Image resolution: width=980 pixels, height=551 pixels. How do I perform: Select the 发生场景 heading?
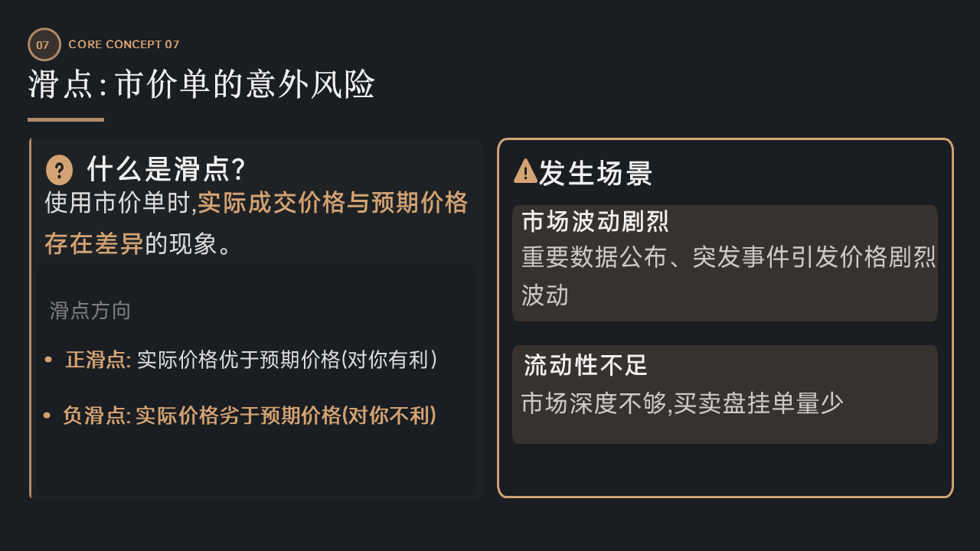(x=595, y=174)
